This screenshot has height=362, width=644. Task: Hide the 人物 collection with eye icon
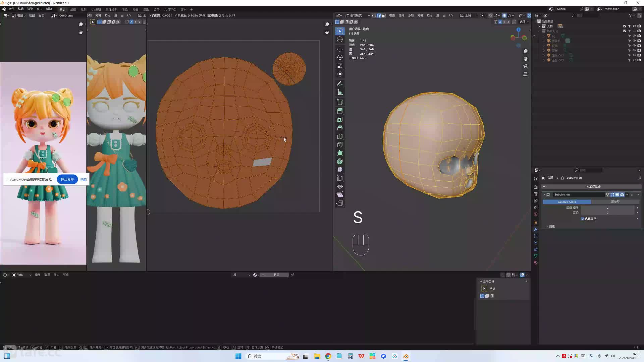(634, 26)
